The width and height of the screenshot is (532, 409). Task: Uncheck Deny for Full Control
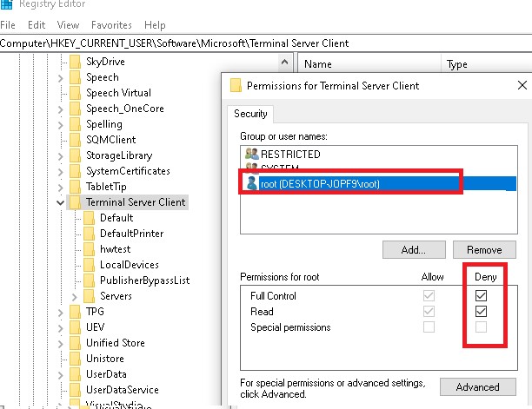[x=481, y=295]
